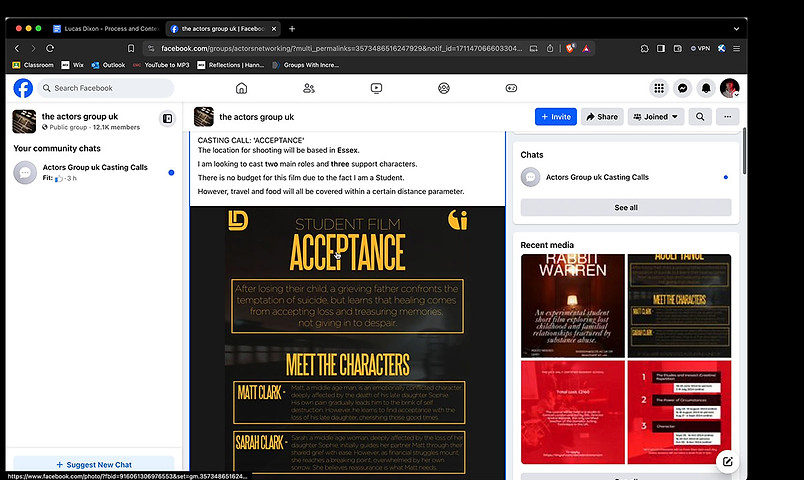Screen dimensions: 804x480
Task: Click the Search Facebook field
Action: coord(106,88)
